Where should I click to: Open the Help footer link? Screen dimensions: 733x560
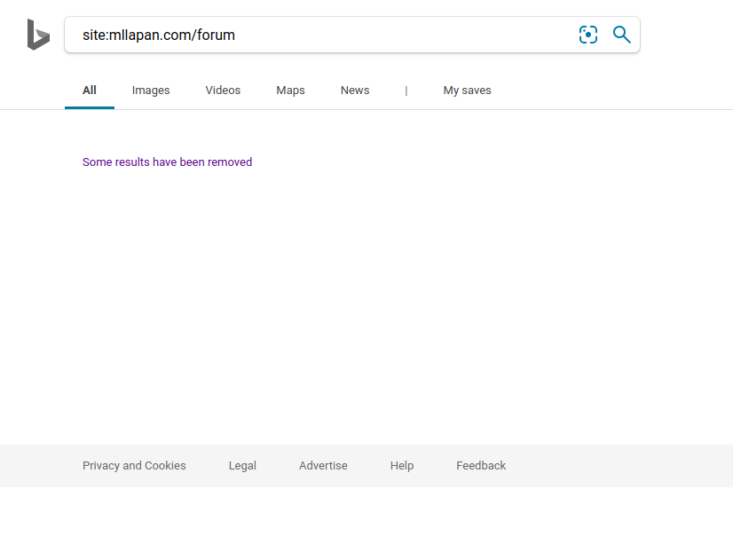pos(402,466)
